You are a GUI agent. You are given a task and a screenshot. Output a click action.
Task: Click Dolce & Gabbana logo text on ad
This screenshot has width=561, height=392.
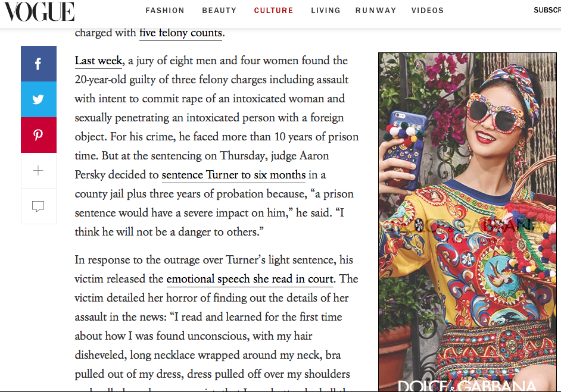pos(467,386)
